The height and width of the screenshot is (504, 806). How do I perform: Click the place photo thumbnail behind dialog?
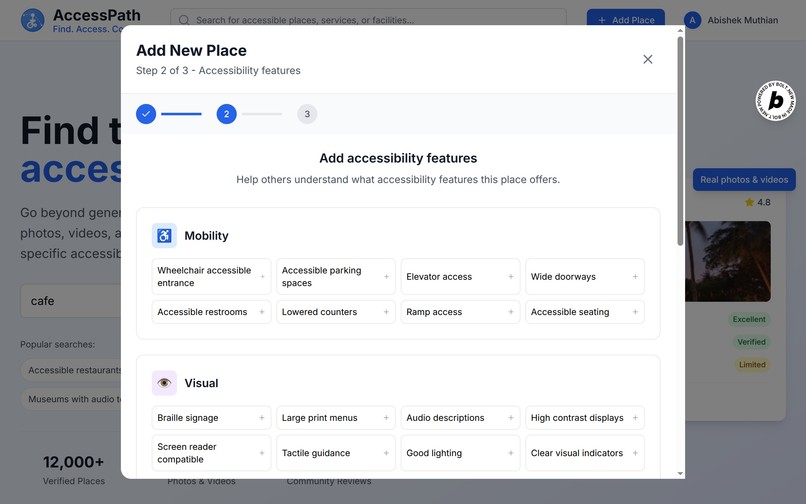pyautogui.click(x=728, y=261)
